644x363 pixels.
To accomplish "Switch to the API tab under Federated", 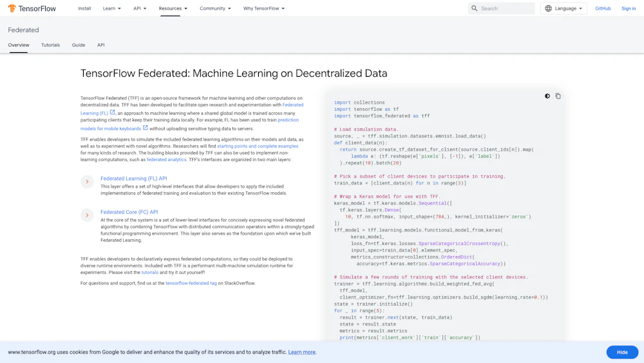I will (x=100, y=44).
